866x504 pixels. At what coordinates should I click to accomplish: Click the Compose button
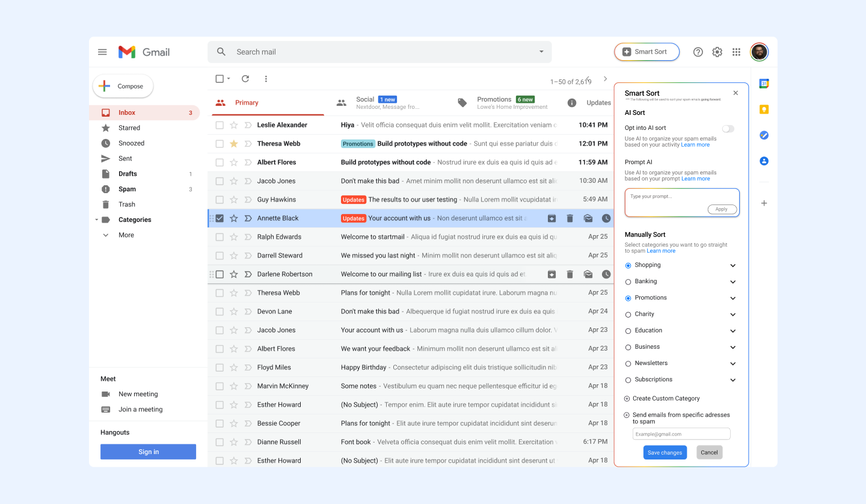(x=123, y=86)
